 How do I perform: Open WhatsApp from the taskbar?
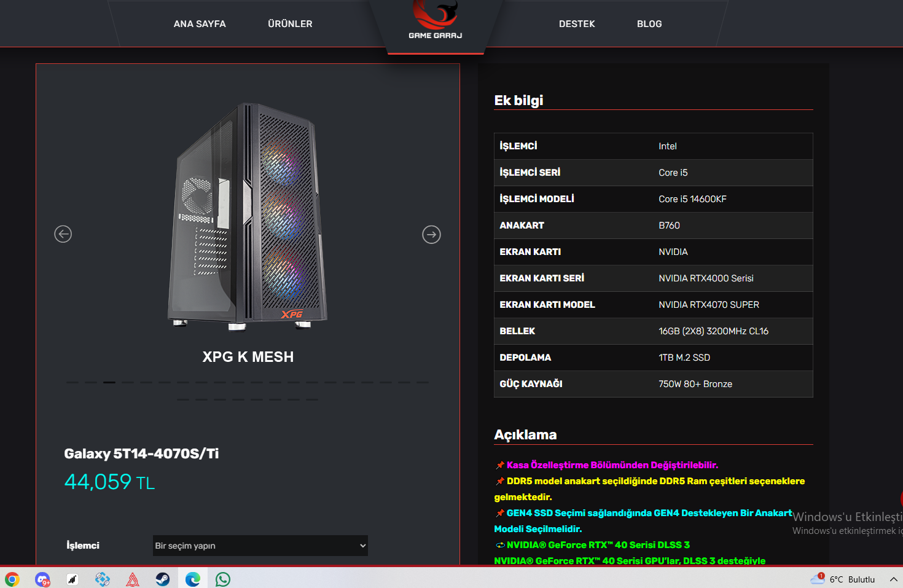point(223,579)
